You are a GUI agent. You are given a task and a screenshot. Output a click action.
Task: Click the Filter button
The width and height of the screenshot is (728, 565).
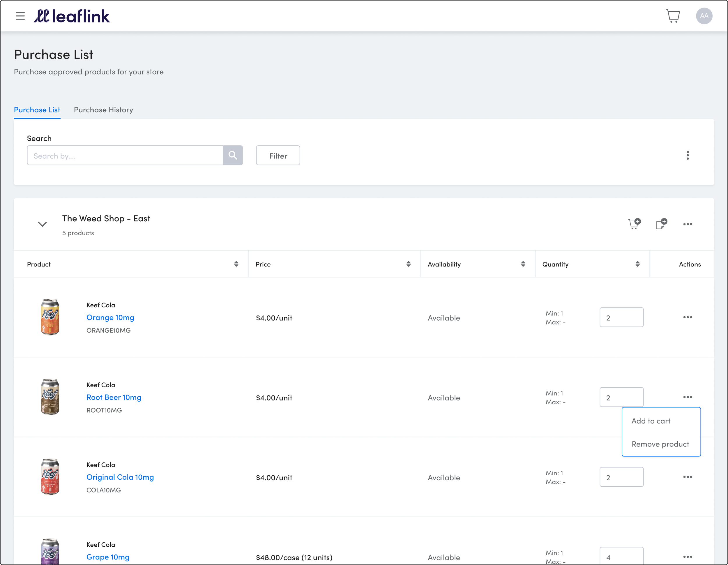(278, 156)
